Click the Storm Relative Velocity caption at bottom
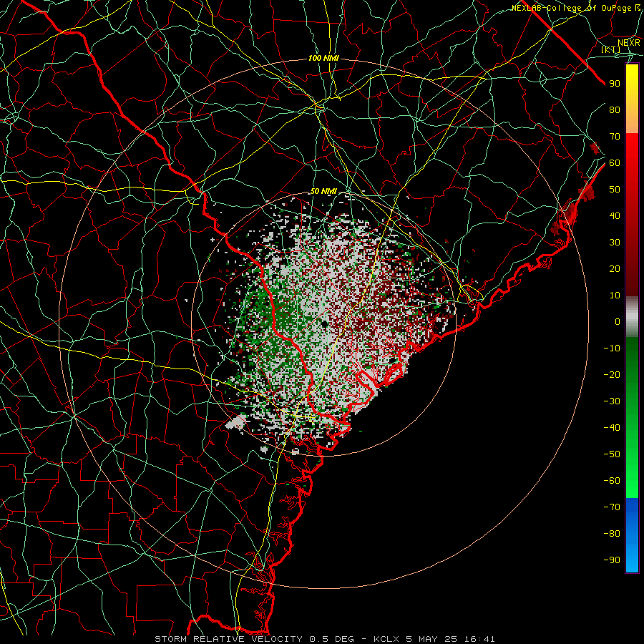644x644 pixels. (324, 639)
